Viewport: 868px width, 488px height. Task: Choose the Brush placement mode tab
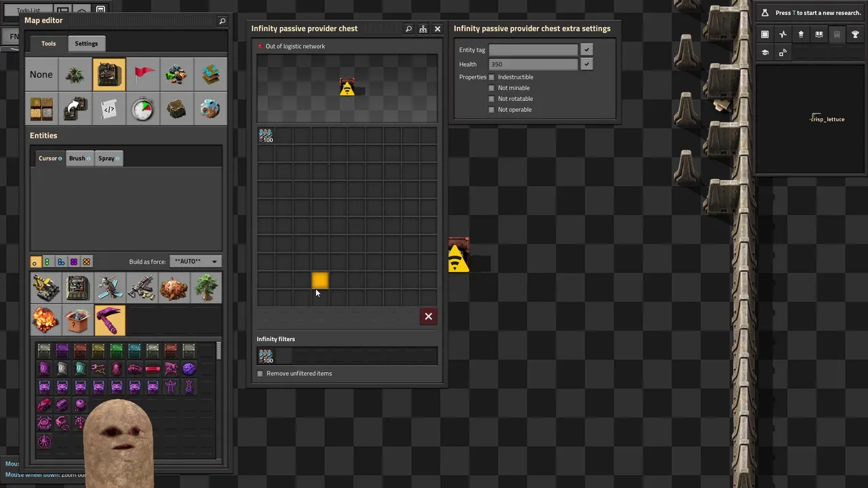(79, 159)
